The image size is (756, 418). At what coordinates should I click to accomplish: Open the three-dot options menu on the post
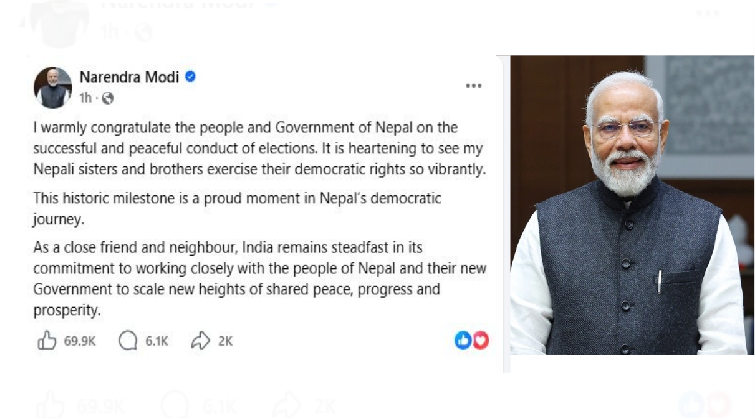(474, 86)
